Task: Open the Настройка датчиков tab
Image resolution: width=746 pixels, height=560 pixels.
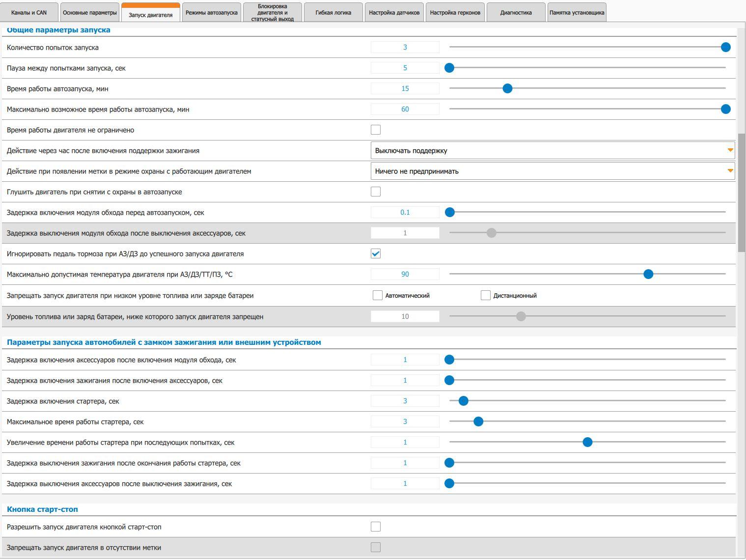Action: click(x=394, y=12)
